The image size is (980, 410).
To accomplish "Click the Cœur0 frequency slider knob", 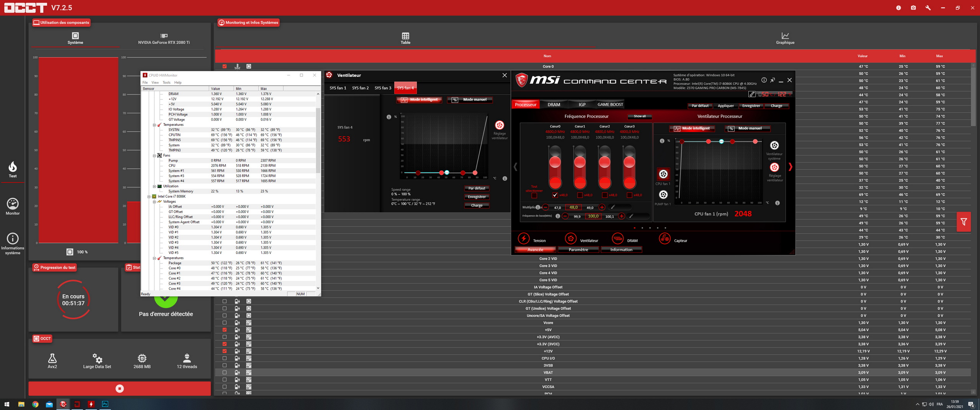I will [x=555, y=162].
